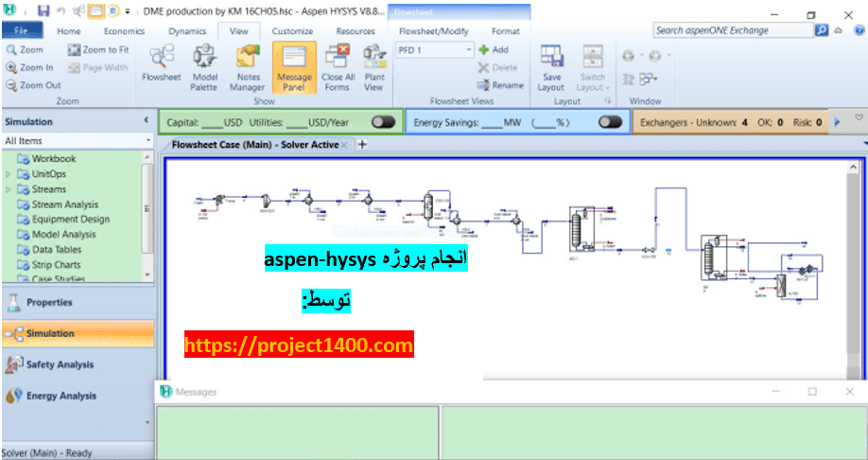Select Stream Analysis in the tree

[x=58, y=204]
